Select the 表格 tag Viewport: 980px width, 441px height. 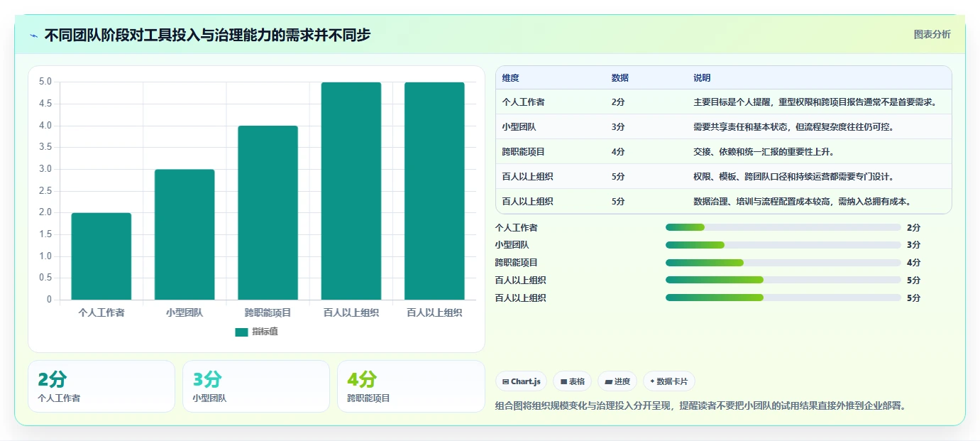pyautogui.click(x=572, y=381)
